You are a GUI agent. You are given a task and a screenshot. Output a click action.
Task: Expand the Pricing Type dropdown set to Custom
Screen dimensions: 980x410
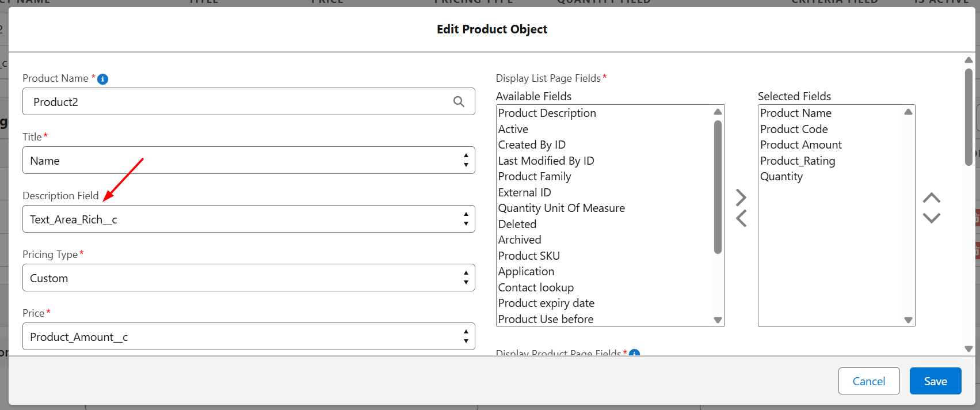248,278
